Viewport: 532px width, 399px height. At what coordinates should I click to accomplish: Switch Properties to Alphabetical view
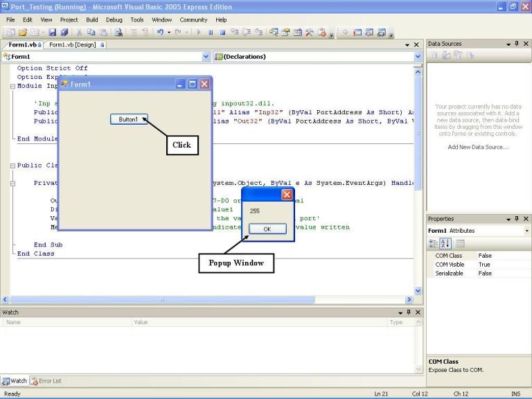click(445, 243)
